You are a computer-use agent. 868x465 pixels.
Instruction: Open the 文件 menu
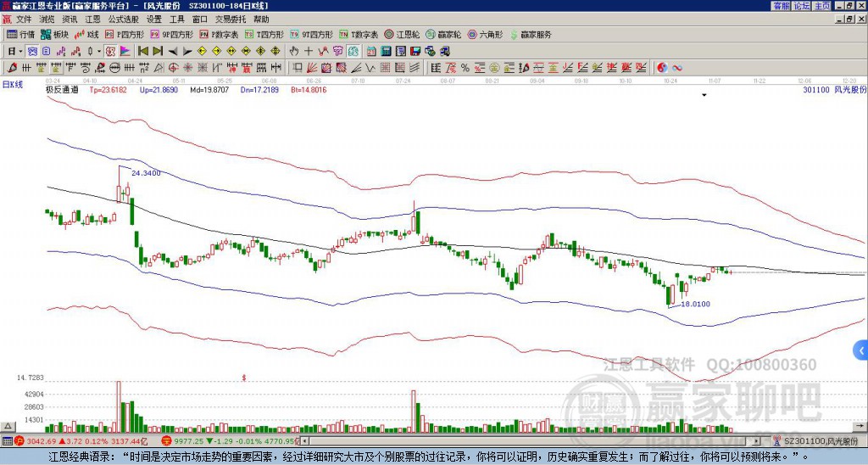pos(24,20)
